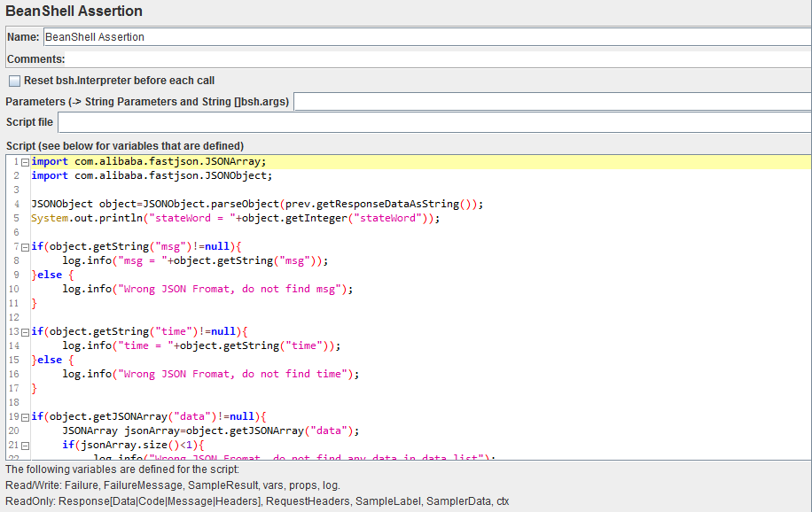Click the closing brace on line 17
Image resolution: width=812 pixels, height=512 pixels.
point(35,388)
